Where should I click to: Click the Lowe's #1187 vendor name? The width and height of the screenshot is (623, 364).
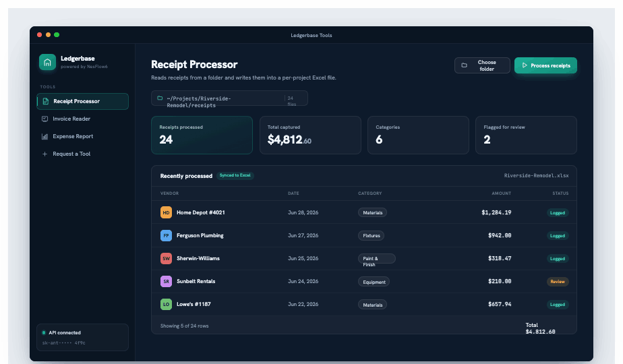(194, 305)
